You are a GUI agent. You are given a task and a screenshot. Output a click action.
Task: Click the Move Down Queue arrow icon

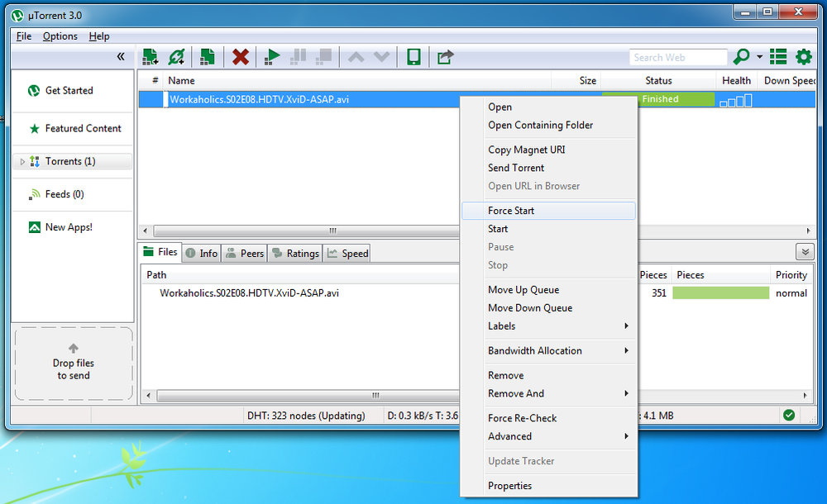pyautogui.click(x=381, y=56)
